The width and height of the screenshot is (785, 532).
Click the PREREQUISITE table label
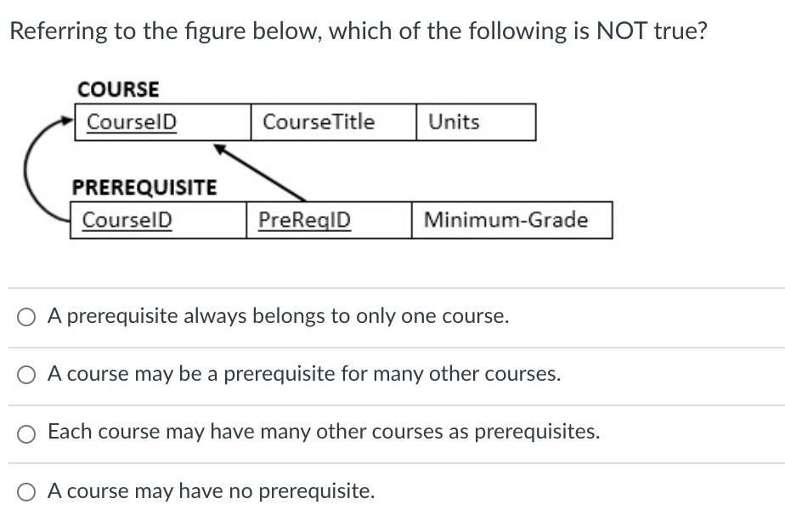tap(145, 188)
